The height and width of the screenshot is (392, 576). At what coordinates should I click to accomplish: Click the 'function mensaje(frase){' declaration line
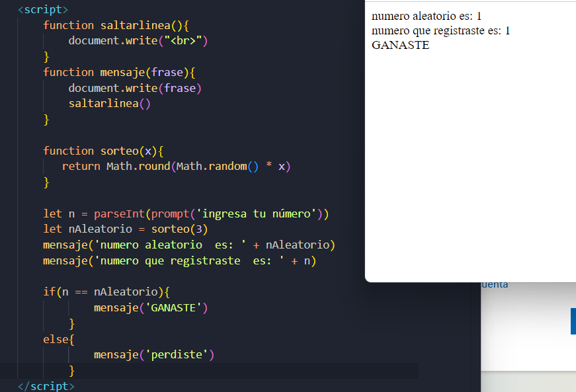pos(119,72)
